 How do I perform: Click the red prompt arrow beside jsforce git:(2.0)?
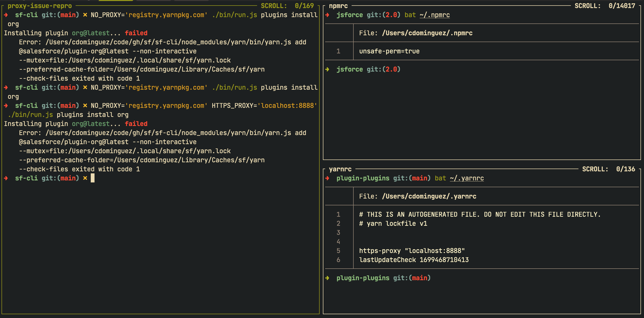327,15
